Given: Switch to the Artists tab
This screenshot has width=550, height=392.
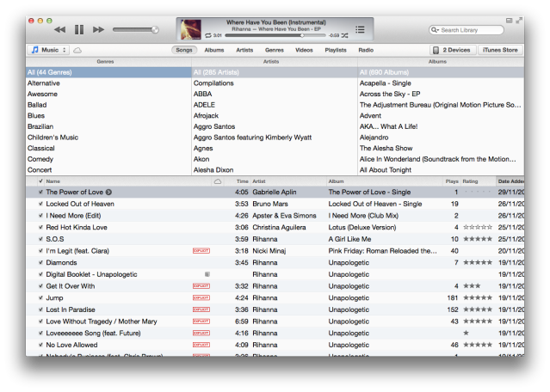Looking at the screenshot, I should 244,50.
